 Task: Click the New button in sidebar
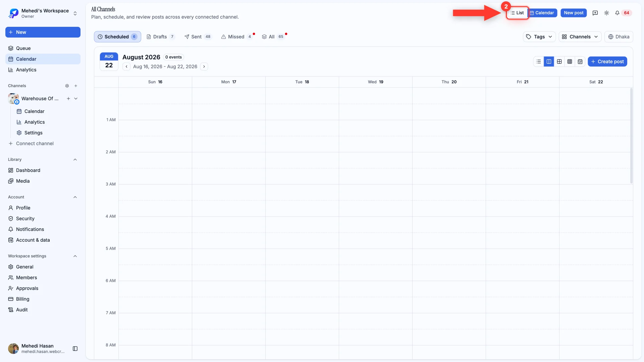click(43, 32)
